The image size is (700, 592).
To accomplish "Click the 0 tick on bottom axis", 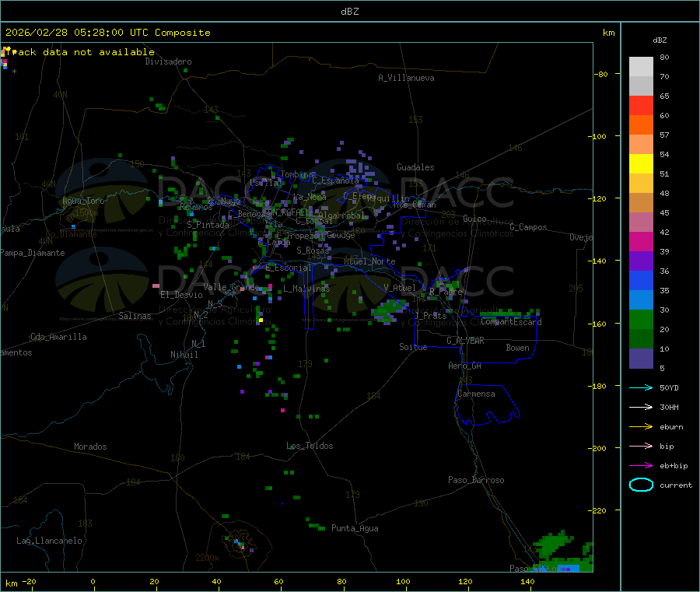I will point(93,581).
